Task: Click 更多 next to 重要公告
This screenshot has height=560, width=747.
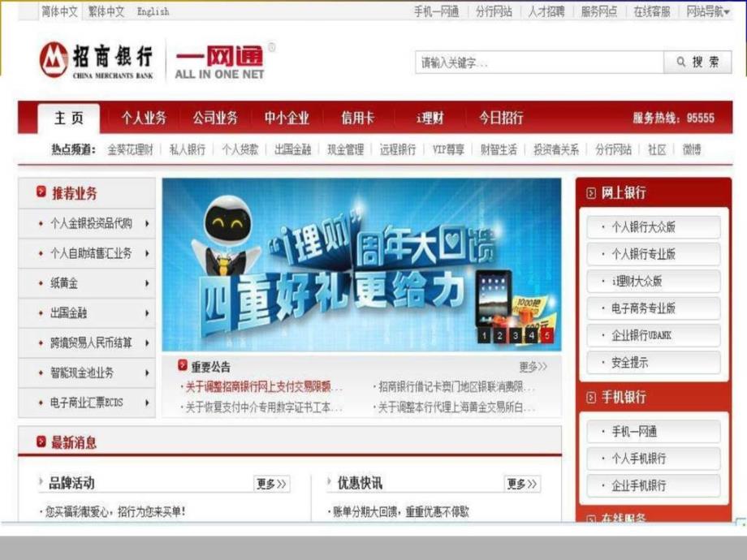Action: tap(533, 367)
